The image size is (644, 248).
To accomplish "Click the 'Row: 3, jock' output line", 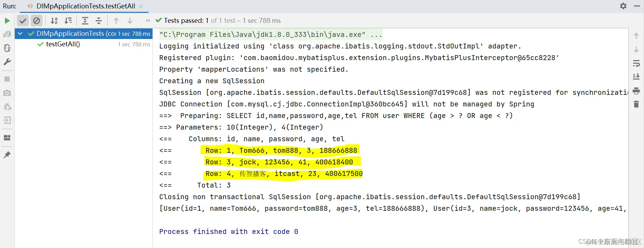I will (x=256, y=162).
